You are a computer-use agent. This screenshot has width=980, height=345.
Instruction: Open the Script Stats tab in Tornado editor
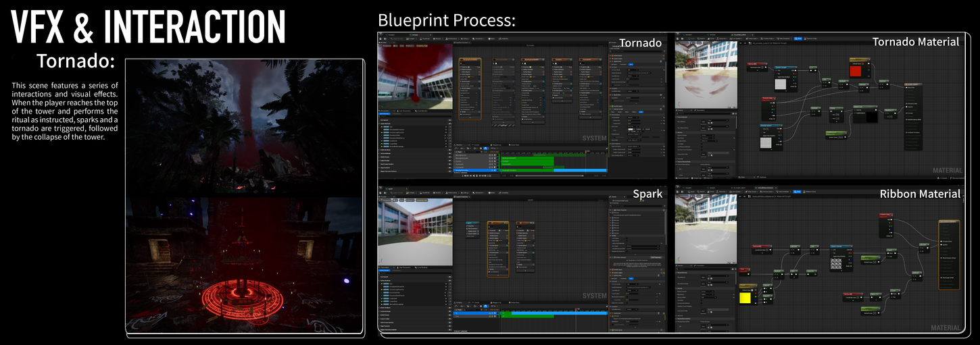pos(514,144)
